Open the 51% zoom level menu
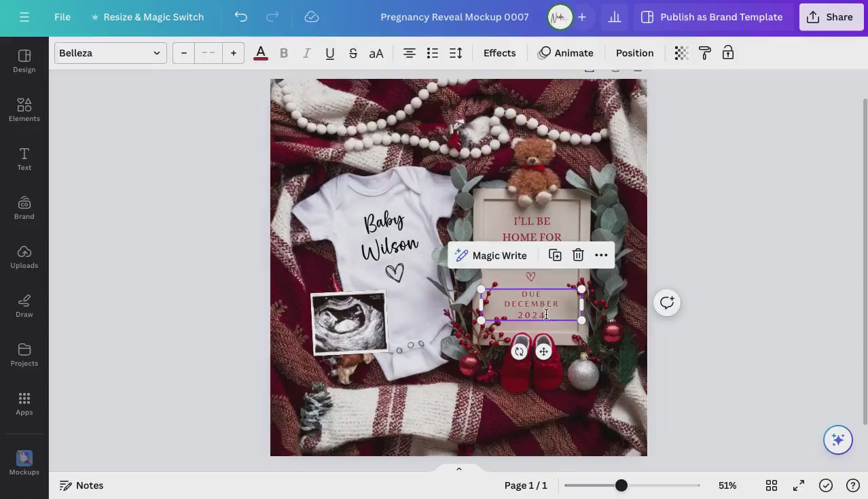 pyautogui.click(x=727, y=485)
